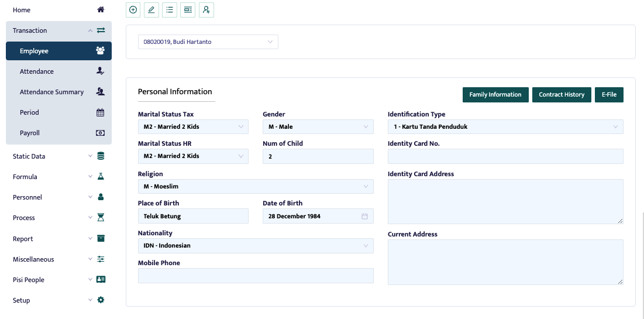Screen dimensions: 644x319
Task: Click the edit pencil toolbar icon
Action: click(151, 10)
